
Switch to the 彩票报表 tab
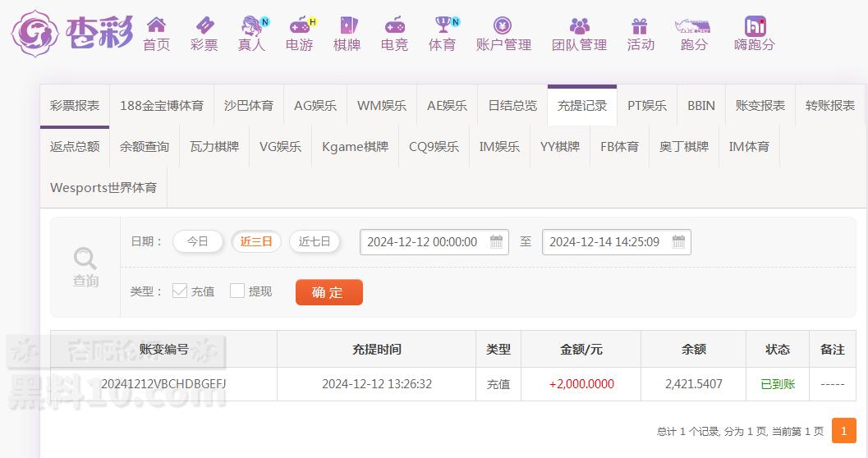coord(75,105)
